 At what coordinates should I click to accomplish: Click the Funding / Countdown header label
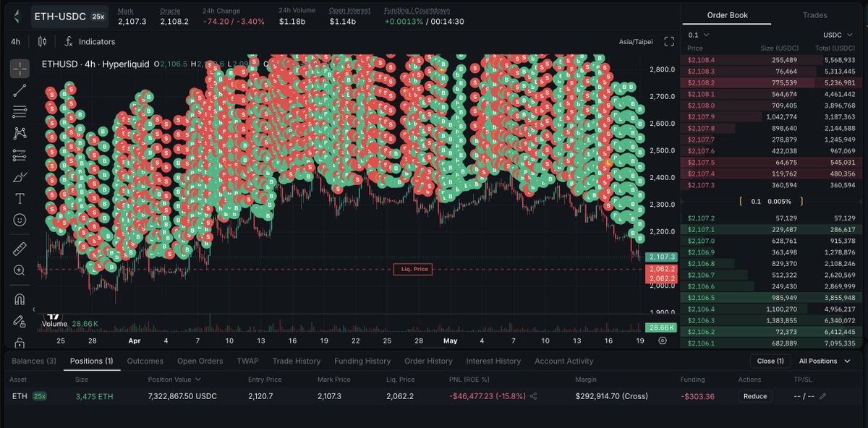416,11
